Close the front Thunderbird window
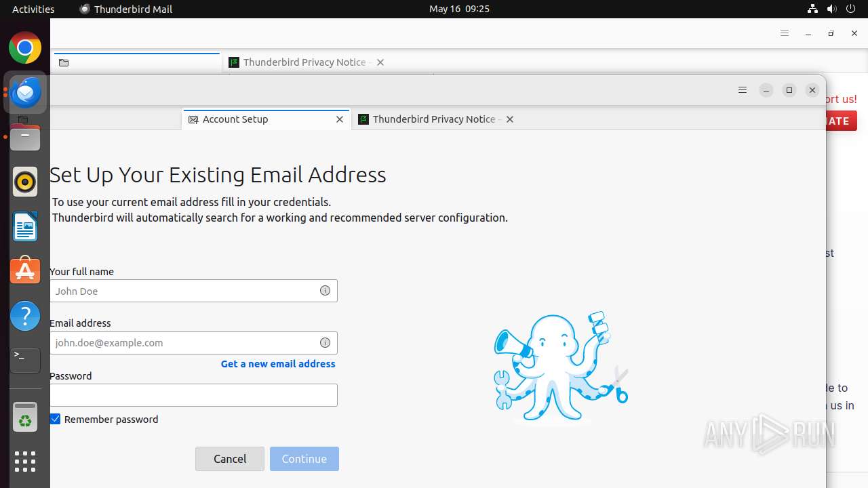This screenshot has height=488, width=868. 812,90
